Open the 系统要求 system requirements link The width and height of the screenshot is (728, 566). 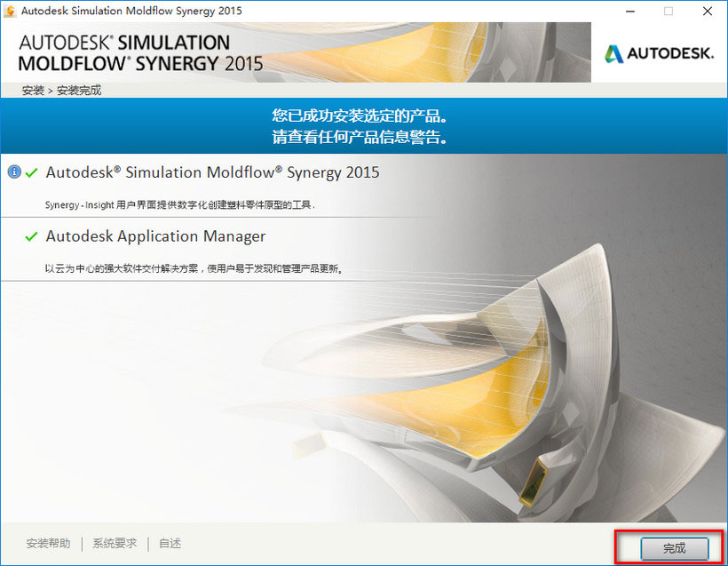pos(114,543)
